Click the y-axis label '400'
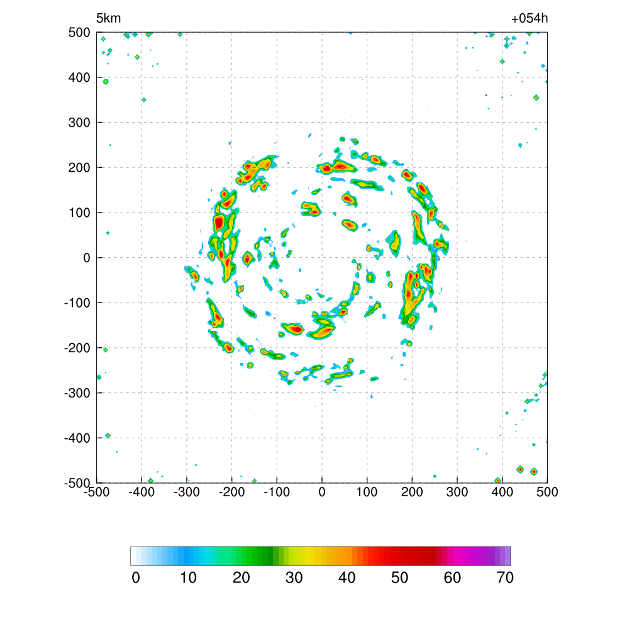This screenshot has width=644, height=644. point(79,77)
